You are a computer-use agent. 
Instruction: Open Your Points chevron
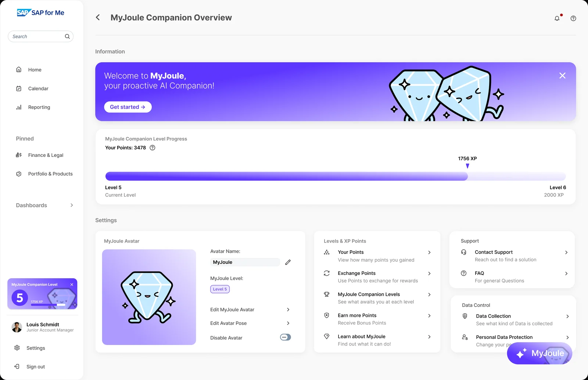coord(429,252)
